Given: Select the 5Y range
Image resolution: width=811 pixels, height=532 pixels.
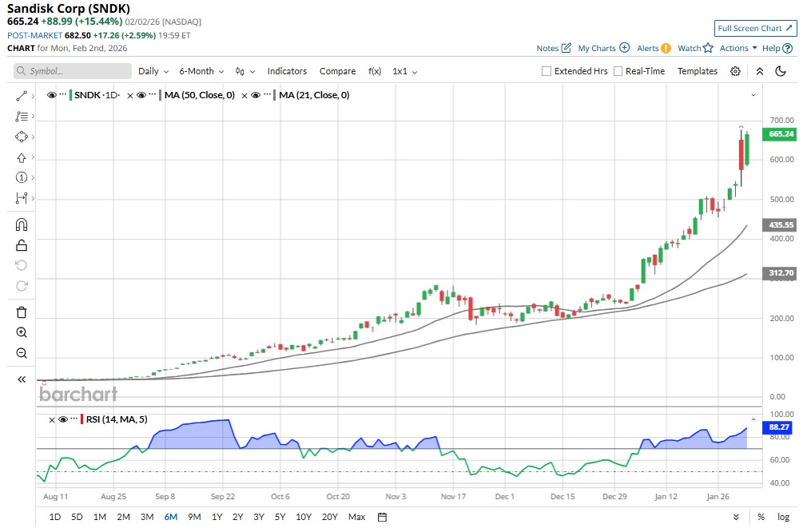Looking at the screenshot, I should 280,517.
